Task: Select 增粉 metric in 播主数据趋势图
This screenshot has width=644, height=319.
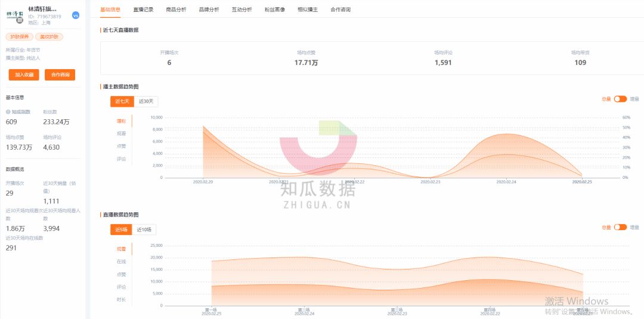Action: coord(121,121)
